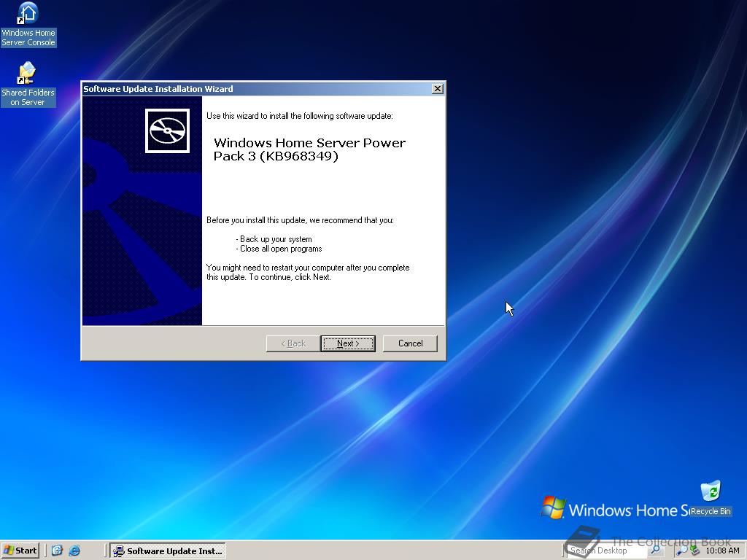Viewport: 747px width, 560px height.
Task: Click the CD disc icon in the wizard
Action: point(167,131)
